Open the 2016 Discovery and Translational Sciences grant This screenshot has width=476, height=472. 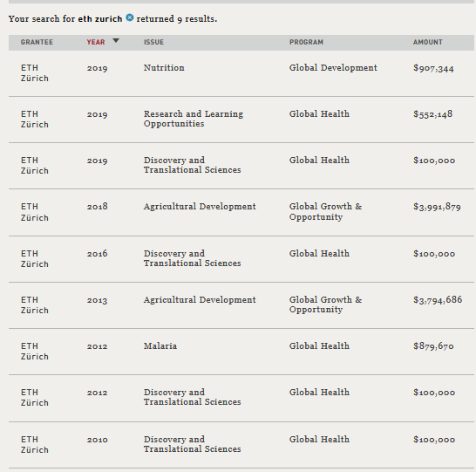coord(241,259)
